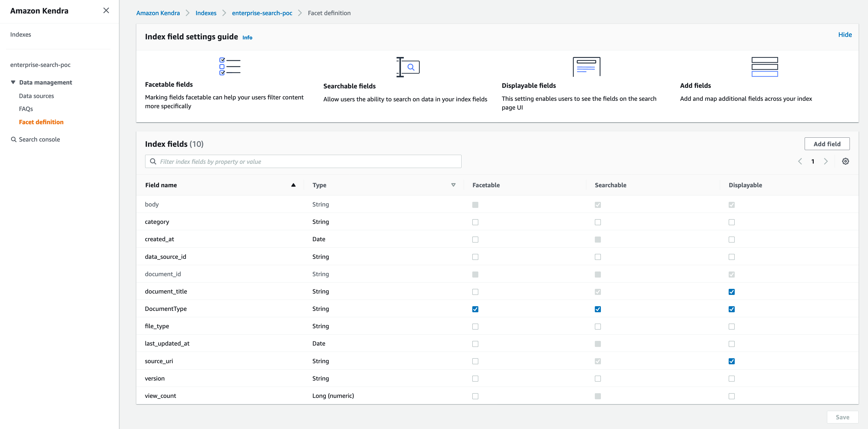Click the Search console magnifier icon
Image resolution: width=868 pixels, height=429 pixels.
(14, 140)
